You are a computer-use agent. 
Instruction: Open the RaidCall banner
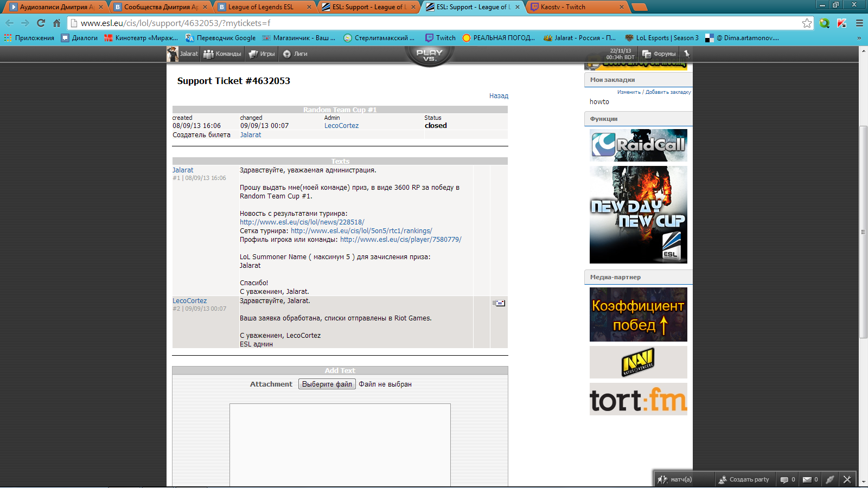639,145
